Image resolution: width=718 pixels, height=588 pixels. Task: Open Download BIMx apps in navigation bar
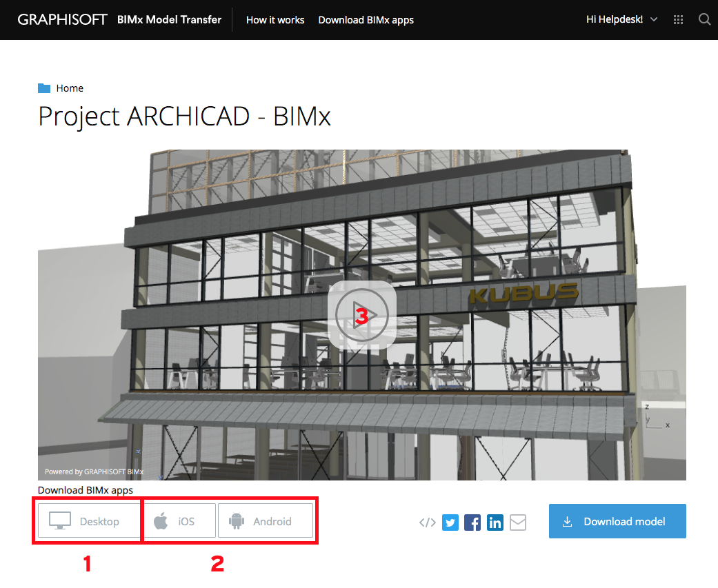[x=366, y=20]
